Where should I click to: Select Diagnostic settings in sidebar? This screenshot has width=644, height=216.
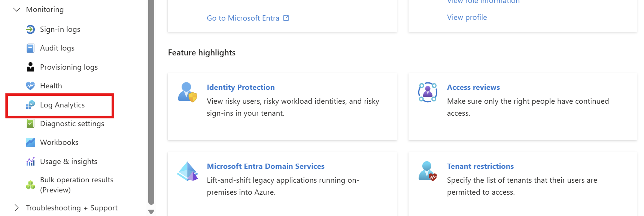coord(72,124)
